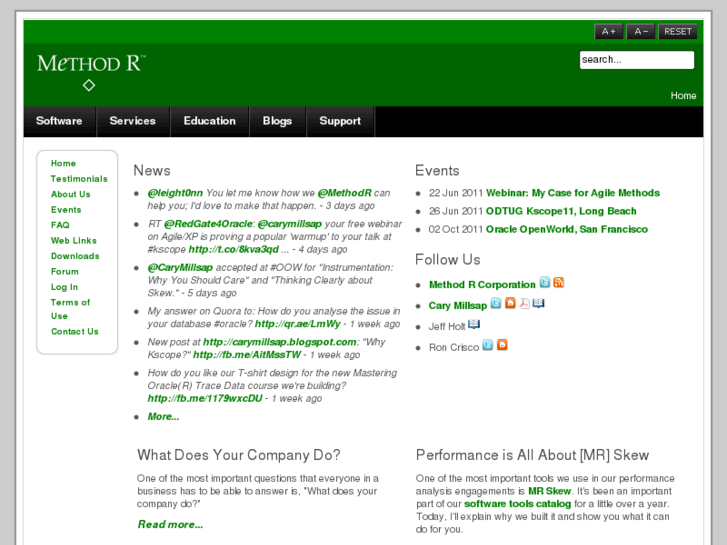This screenshot has width=727, height=545.
Task: Click Jeff Holt's book icon
Action: pyautogui.click(x=474, y=325)
